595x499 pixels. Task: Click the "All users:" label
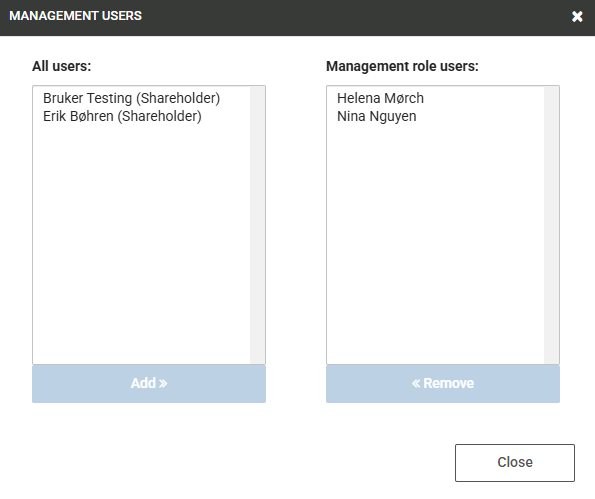[x=61, y=66]
